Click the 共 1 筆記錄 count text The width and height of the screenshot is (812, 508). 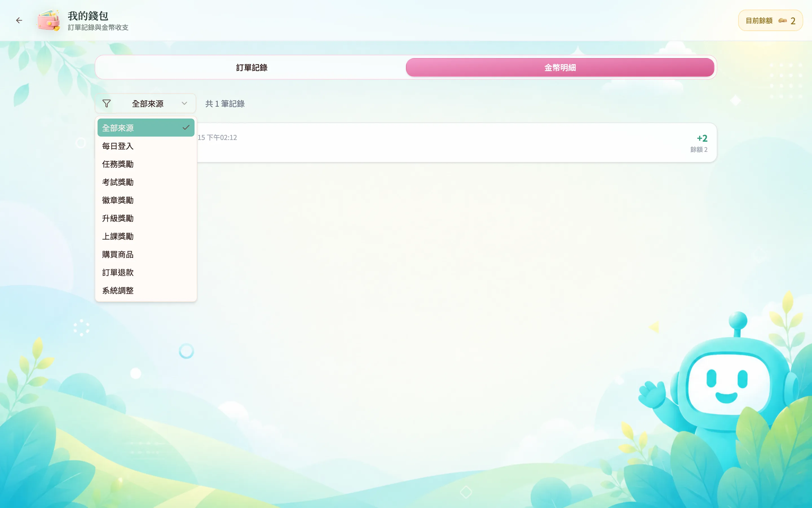[x=225, y=104]
